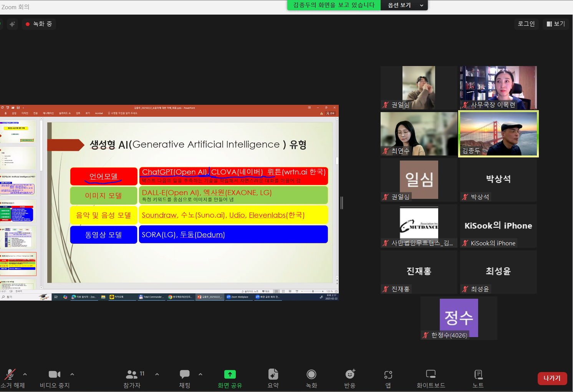Select 권일심 tile with 일심 avatar
573x392 pixels.
[x=419, y=180]
